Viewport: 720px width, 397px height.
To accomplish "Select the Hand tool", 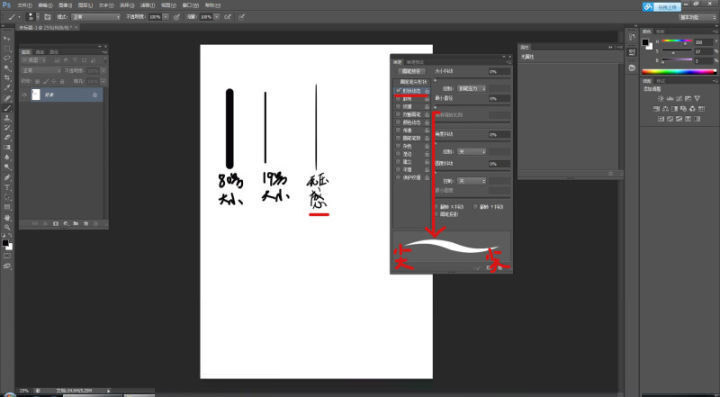I will 7,217.
